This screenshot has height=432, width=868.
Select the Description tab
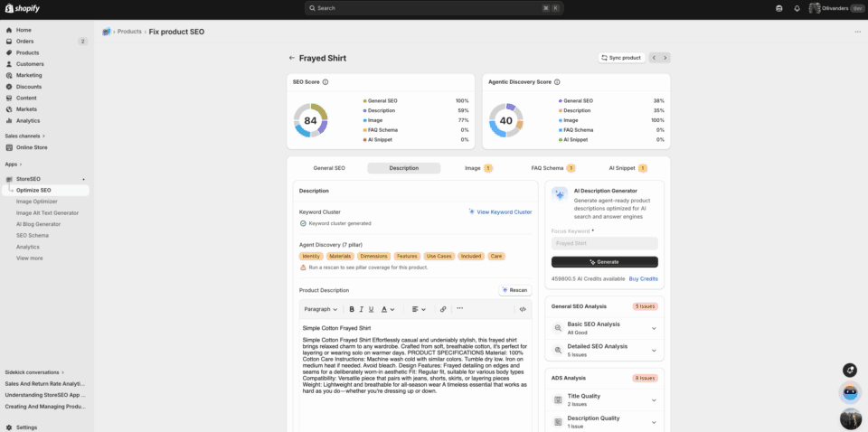(404, 168)
